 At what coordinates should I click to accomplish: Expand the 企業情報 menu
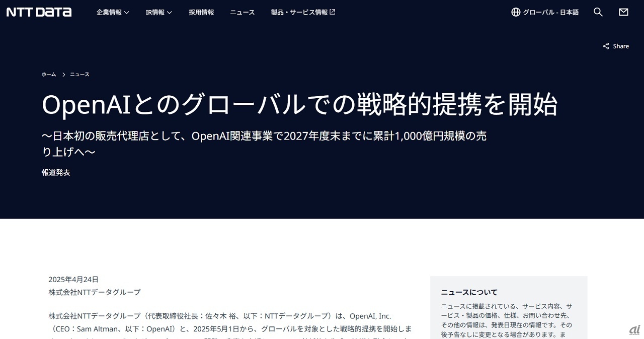[x=113, y=12]
